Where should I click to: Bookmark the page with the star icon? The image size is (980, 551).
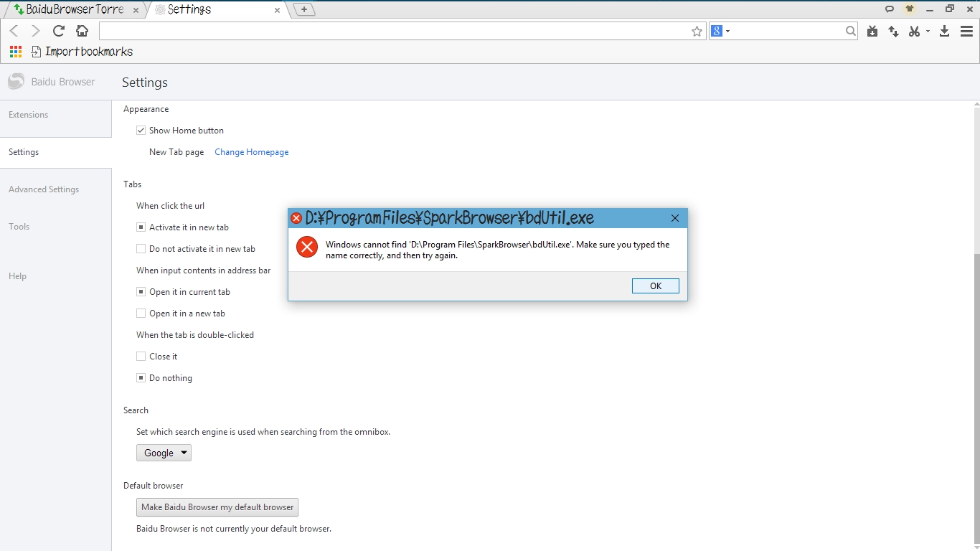point(697,31)
